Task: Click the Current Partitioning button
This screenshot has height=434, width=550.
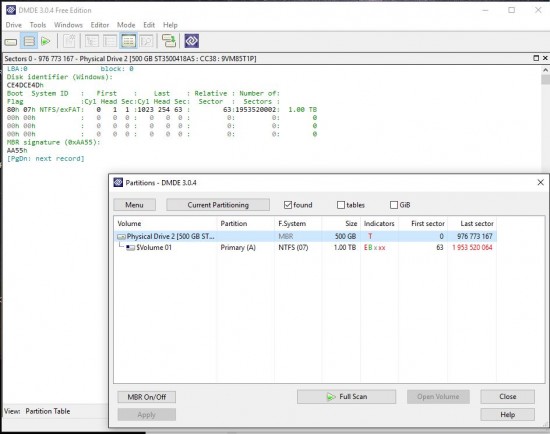Action: click(218, 205)
